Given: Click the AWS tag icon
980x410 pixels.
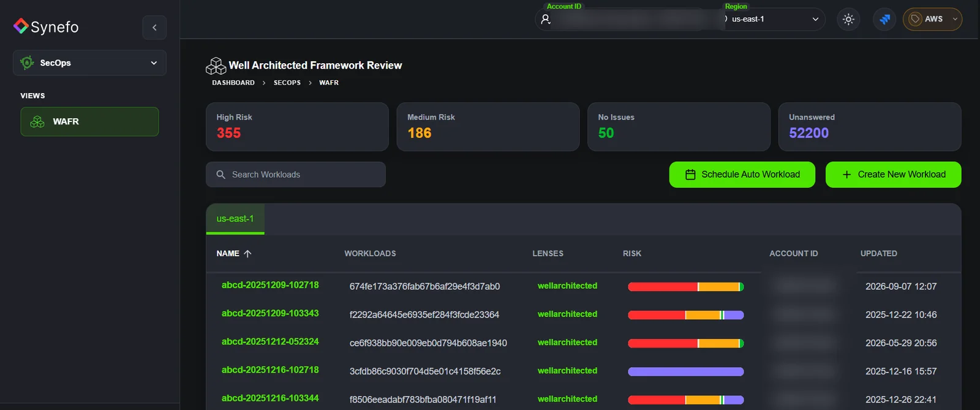Looking at the screenshot, I should click(915, 19).
